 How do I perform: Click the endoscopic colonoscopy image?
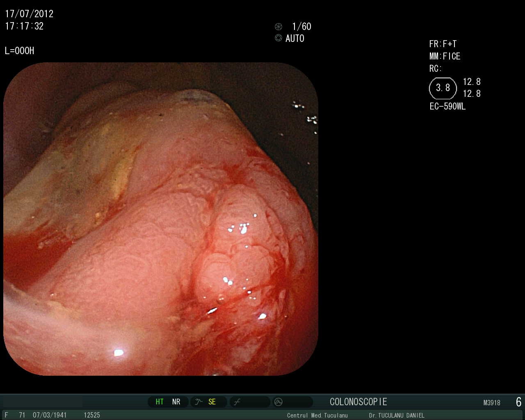(161, 219)
